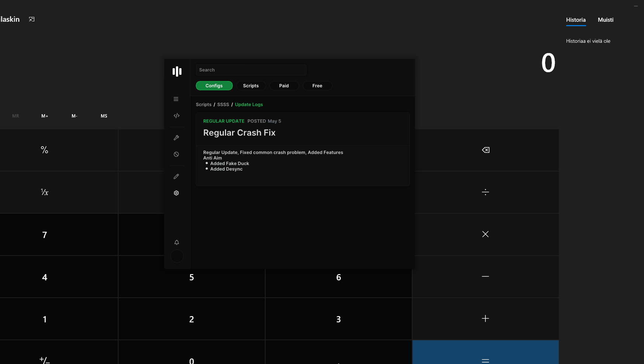Click the block/disable sidebar icon
Viewport: 644px width, 364px height.
tap(176, 154)
